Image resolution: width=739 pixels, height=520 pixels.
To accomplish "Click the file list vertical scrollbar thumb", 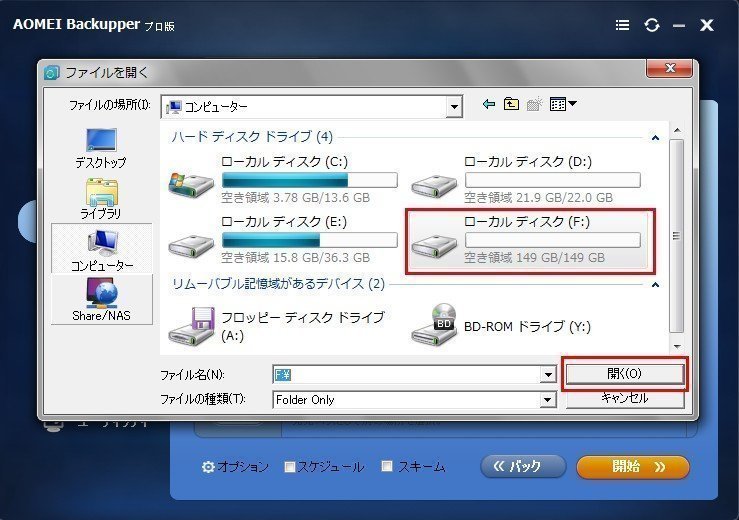I will 676,236.
